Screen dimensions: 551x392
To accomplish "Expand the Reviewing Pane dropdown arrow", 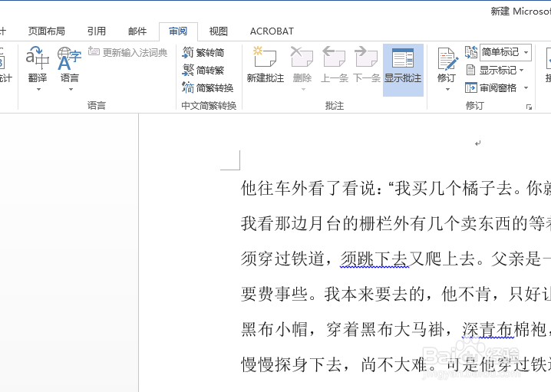I will [x=526, y=87].
